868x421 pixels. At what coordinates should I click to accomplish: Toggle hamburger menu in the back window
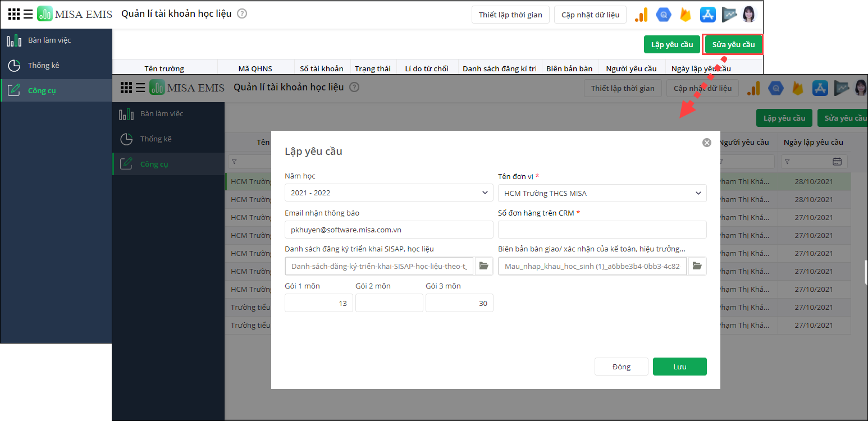pyautogui.click(x=28, y=14)
